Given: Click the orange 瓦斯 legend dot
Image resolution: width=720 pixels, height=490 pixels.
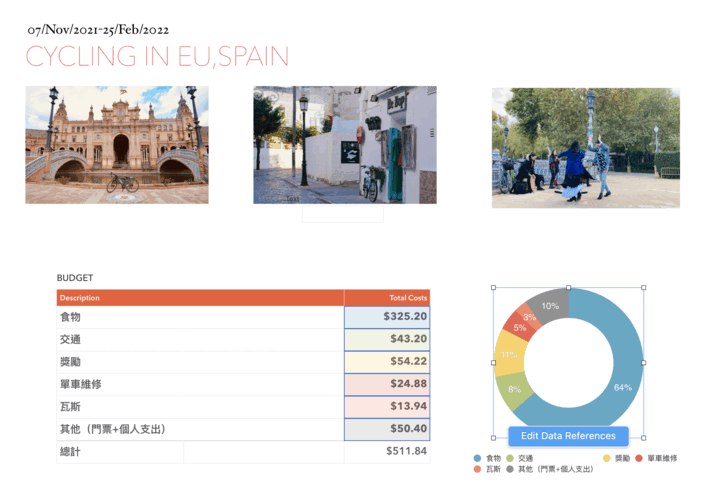Looking at the screenshot, I should point(477,468).
